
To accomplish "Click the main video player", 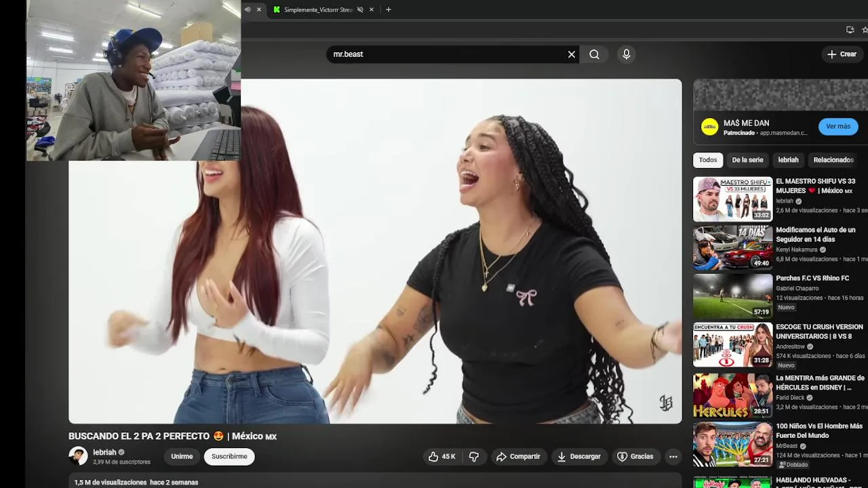I will [x=375, y=251].
